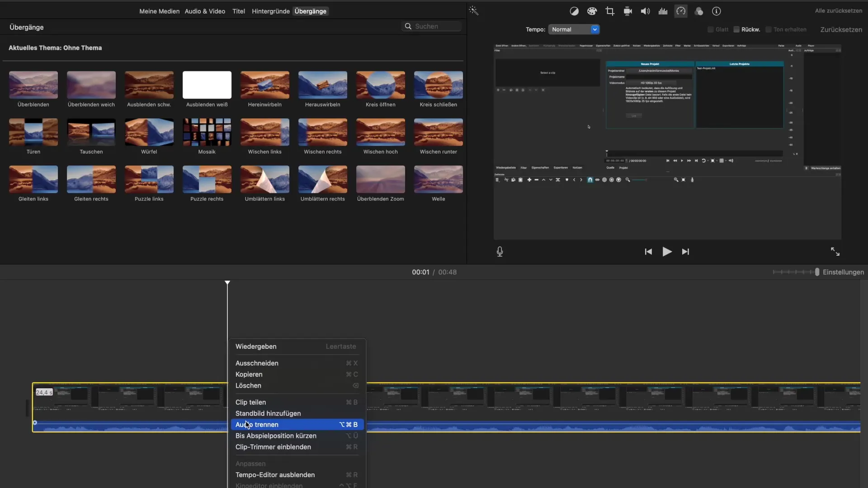Pick the Ausblenden weiß transition
The image size is (868, 488).
pos(207,84)
